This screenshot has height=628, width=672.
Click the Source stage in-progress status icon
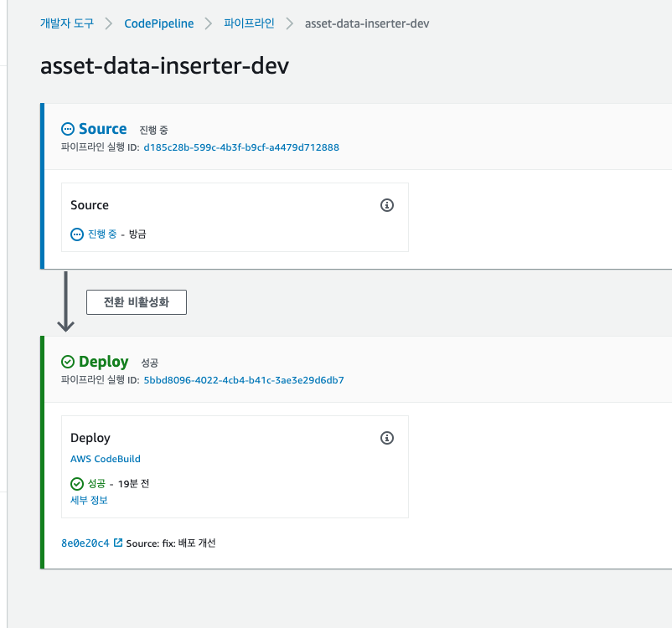(x=68, y=129)
